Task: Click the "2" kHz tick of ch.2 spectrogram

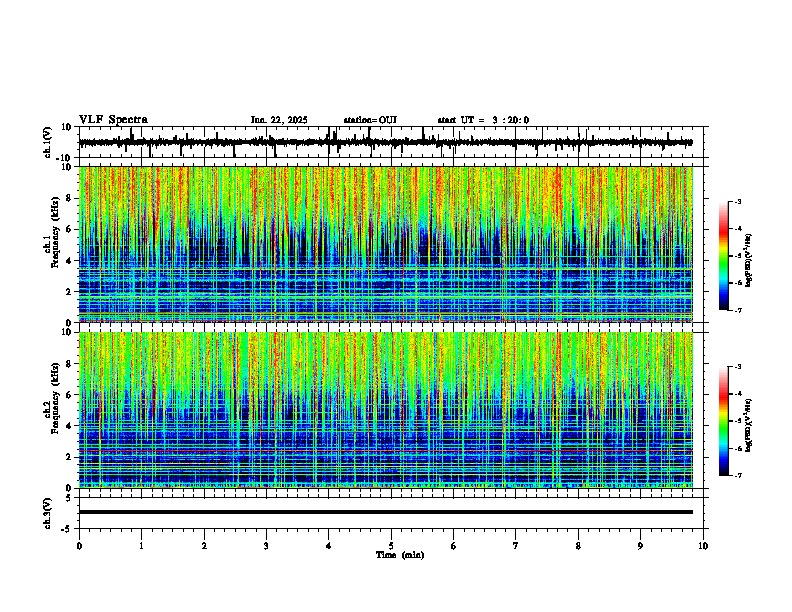Action: tap(70, 457)
